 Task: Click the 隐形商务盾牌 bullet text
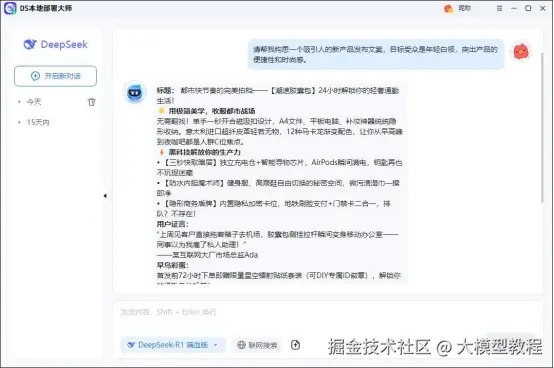click(x=273, y=208)
